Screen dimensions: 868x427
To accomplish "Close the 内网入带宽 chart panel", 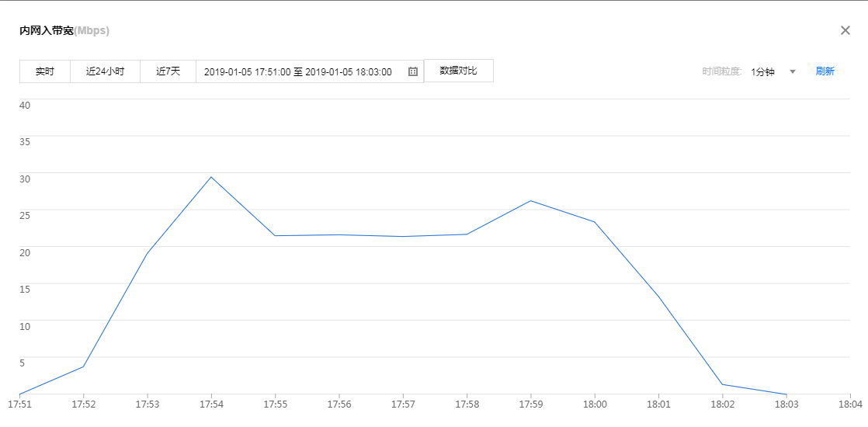I will tap(845, 30).
